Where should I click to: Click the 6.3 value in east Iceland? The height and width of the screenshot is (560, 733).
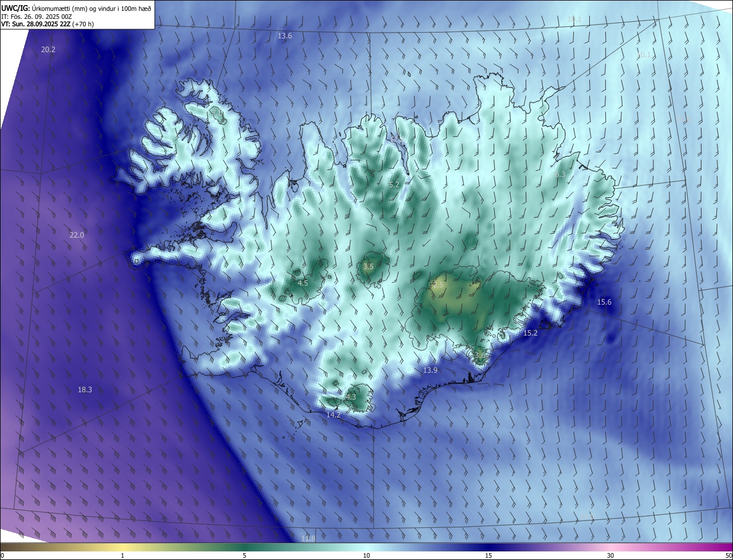click(x=560, y=175)
